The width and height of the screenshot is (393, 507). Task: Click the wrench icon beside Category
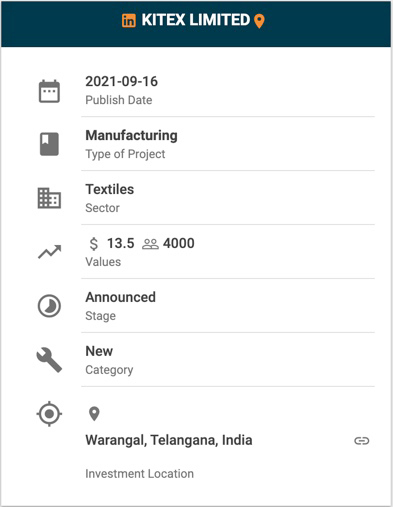coord(49,360)
